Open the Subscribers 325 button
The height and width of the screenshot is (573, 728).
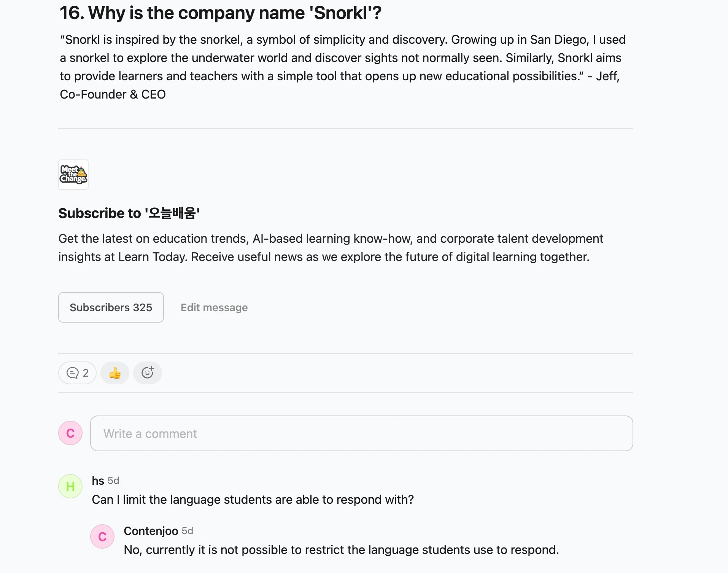(x=111, y=307)
